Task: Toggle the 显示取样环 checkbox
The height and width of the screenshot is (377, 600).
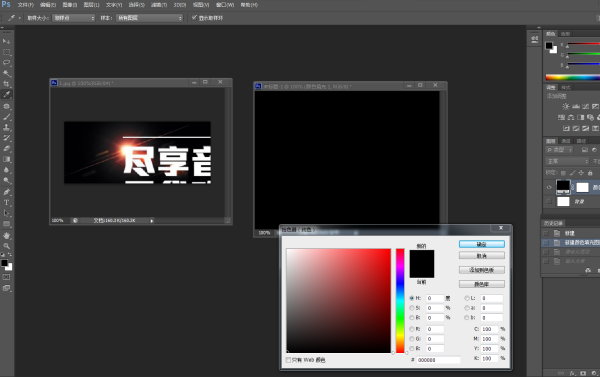Action: pyautogui.click(x=194, y=18)
